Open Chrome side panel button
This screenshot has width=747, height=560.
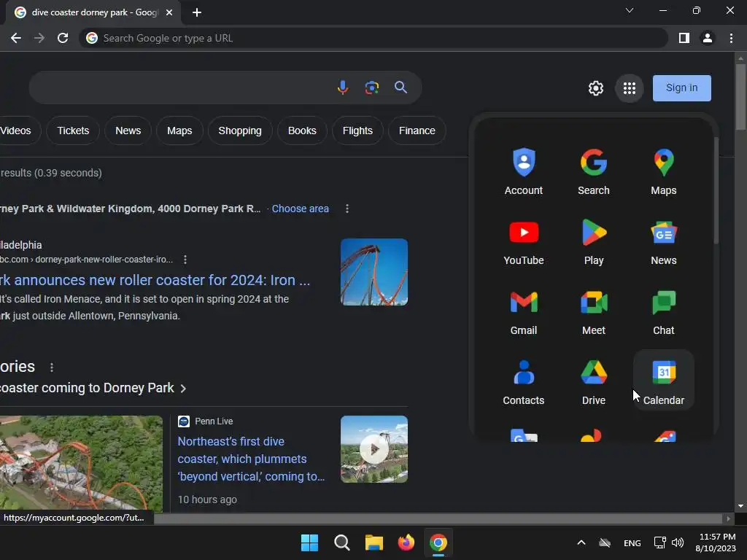click(684, 38)
